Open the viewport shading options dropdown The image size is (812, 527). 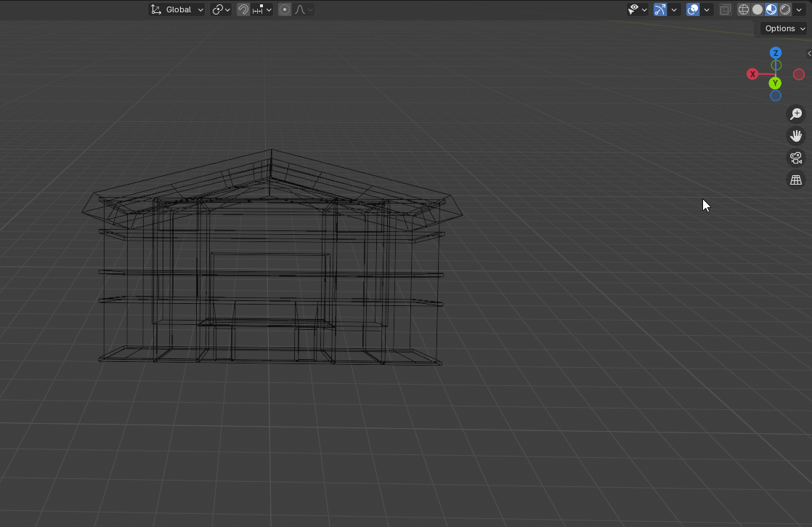[x=799, y=9]
